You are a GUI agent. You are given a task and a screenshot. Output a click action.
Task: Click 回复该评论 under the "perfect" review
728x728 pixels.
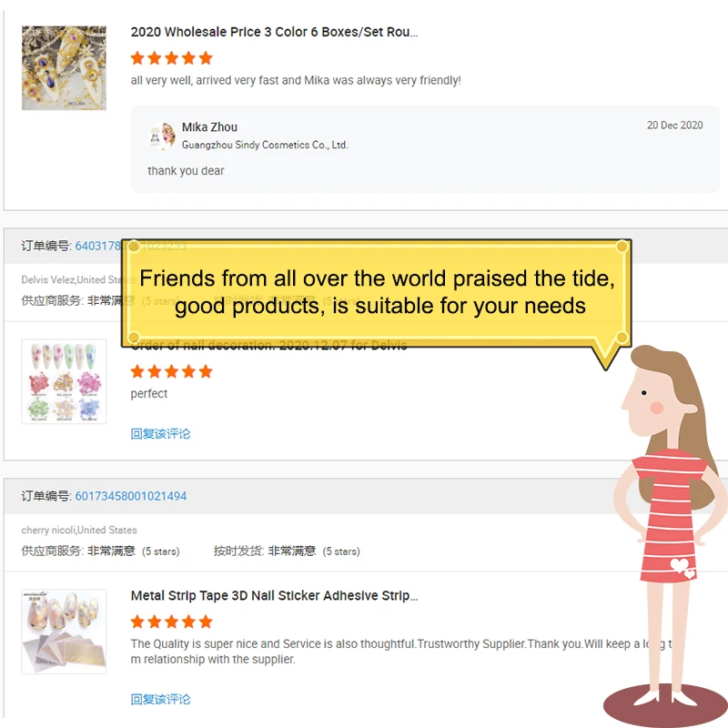160,434
